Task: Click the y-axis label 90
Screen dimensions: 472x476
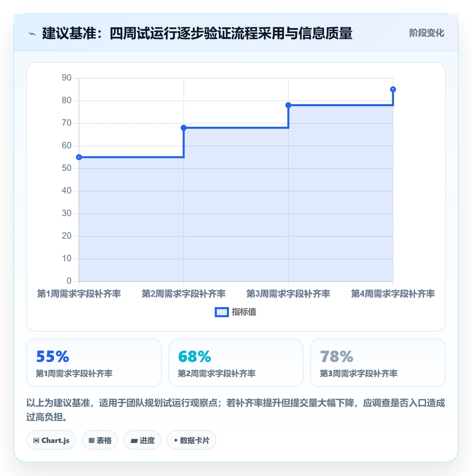Action: click(67, 78)
